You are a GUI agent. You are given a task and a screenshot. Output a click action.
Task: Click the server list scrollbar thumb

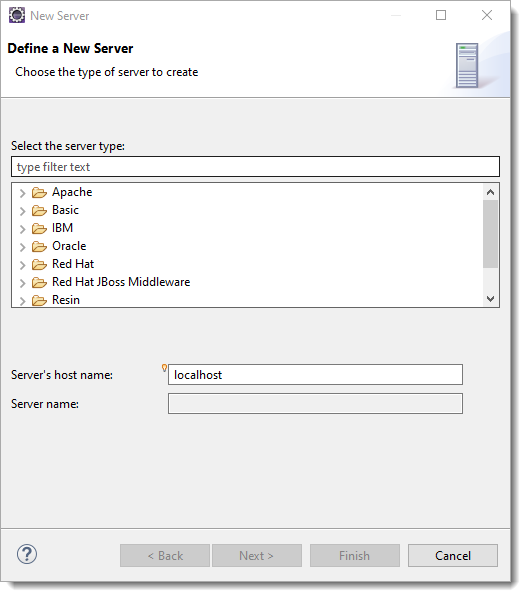tap(491, 234)
